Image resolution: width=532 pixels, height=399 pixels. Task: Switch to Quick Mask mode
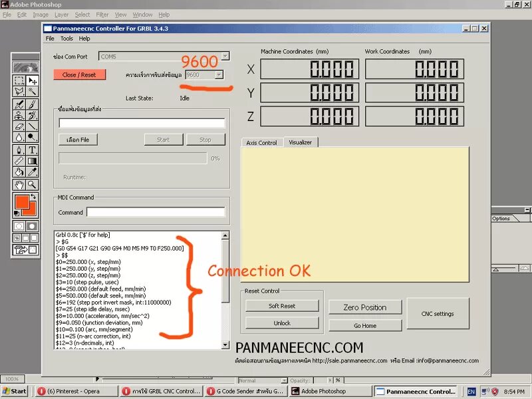pyautogui.click(x=32, y=226)
